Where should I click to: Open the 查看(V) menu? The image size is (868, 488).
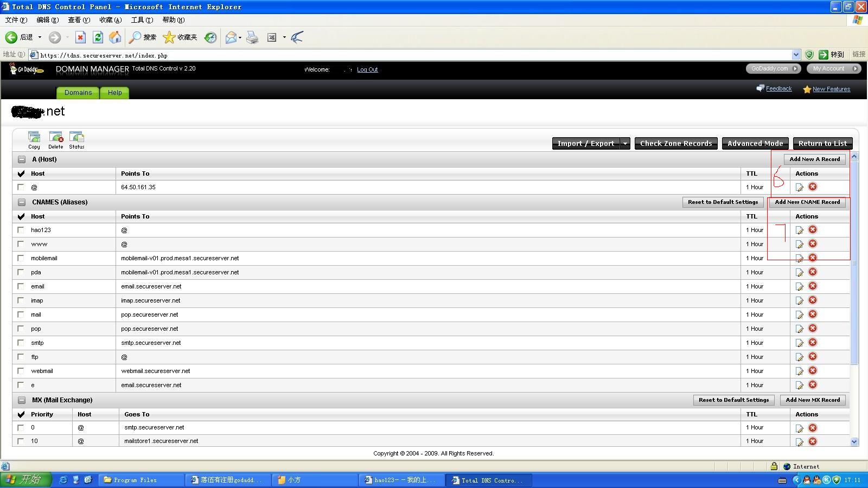[x=79, y=20]
